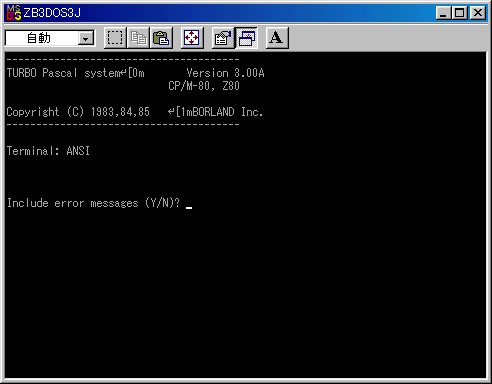
Task: Click the 'Version 3.00A' text
Action: (x=225, y=73)
